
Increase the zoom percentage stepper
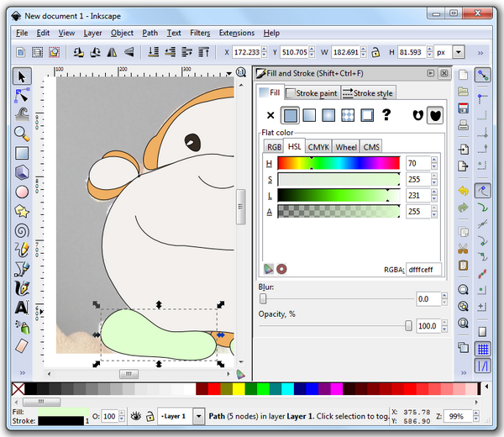click(x=476, y=413)
